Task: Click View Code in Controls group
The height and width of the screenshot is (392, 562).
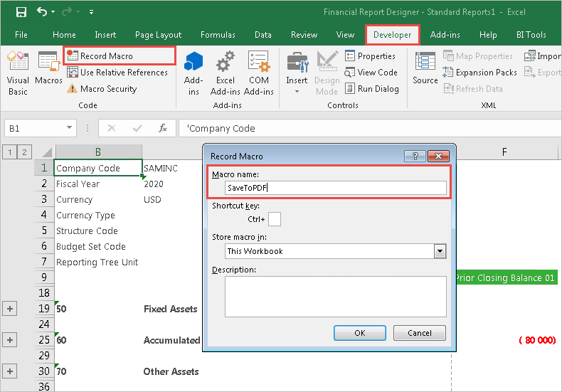Action: tap(371, 73)
